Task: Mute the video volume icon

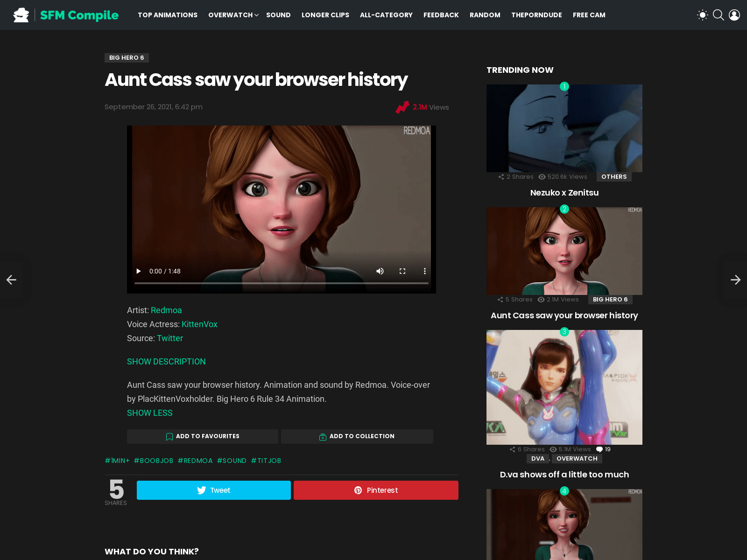Action: [x=380, y=271]
